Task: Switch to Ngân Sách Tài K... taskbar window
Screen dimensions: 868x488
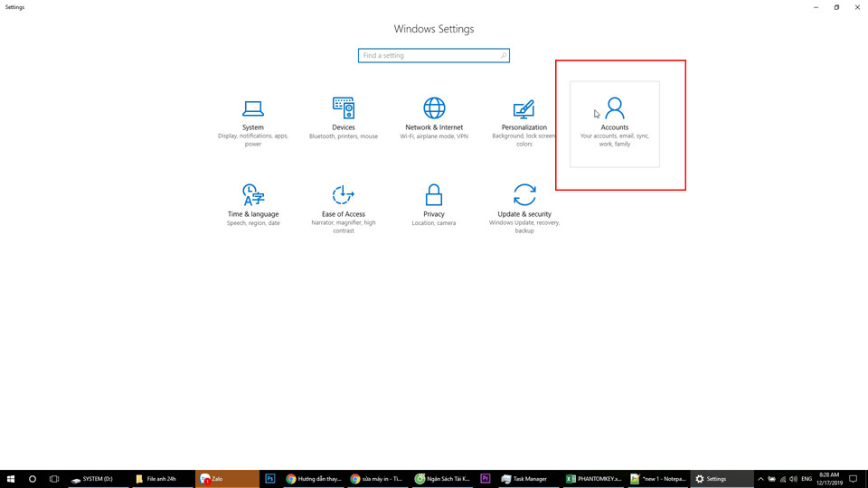Action: click(x=443, y=479)
